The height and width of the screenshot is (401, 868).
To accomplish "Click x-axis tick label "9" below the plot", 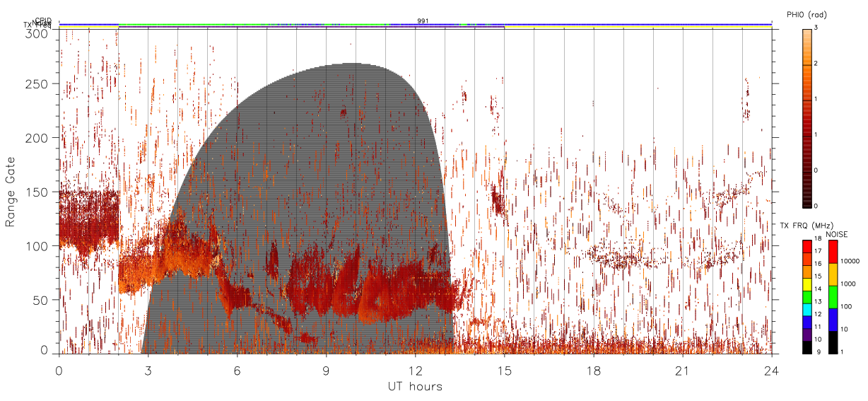I will 326,371.
